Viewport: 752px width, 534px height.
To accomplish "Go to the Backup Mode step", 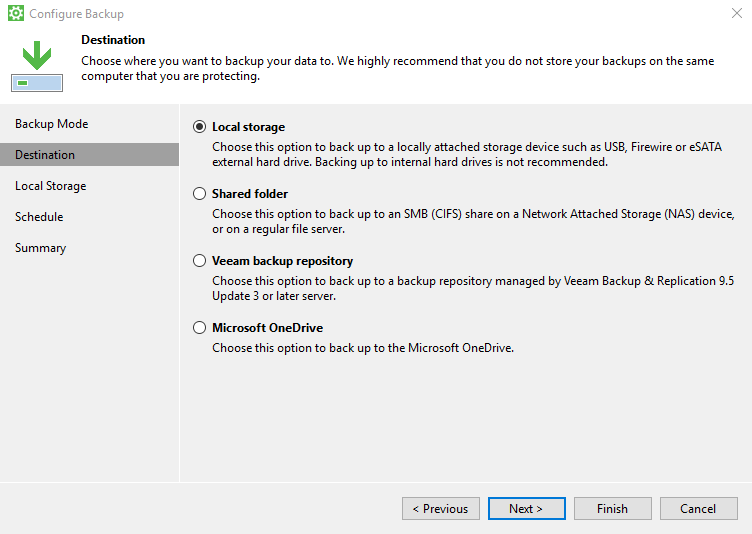I will pyautogui.click(x=52, y=124).
